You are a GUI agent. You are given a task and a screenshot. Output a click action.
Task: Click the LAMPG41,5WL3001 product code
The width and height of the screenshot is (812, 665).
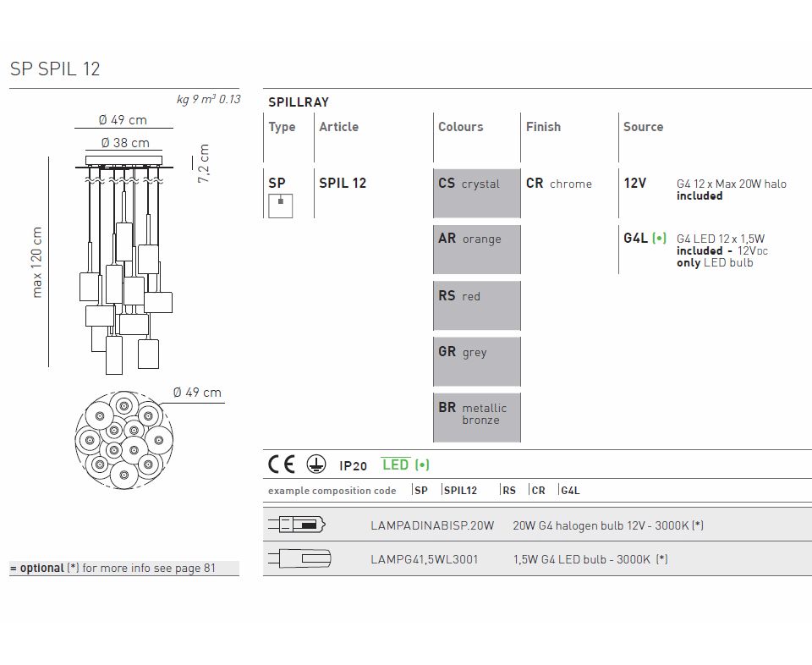pos(424,559)
